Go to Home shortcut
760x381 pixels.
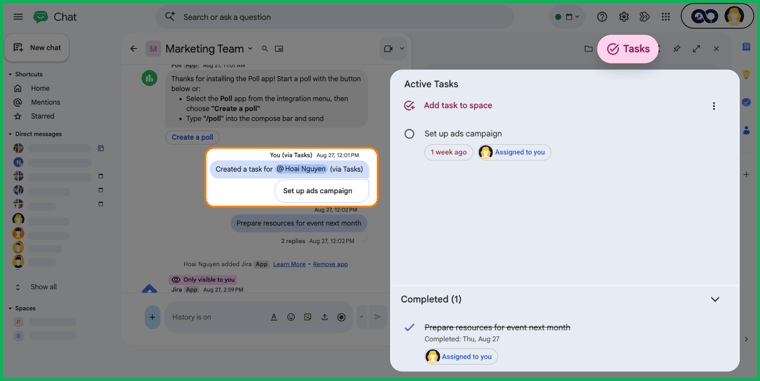(40, 88)
